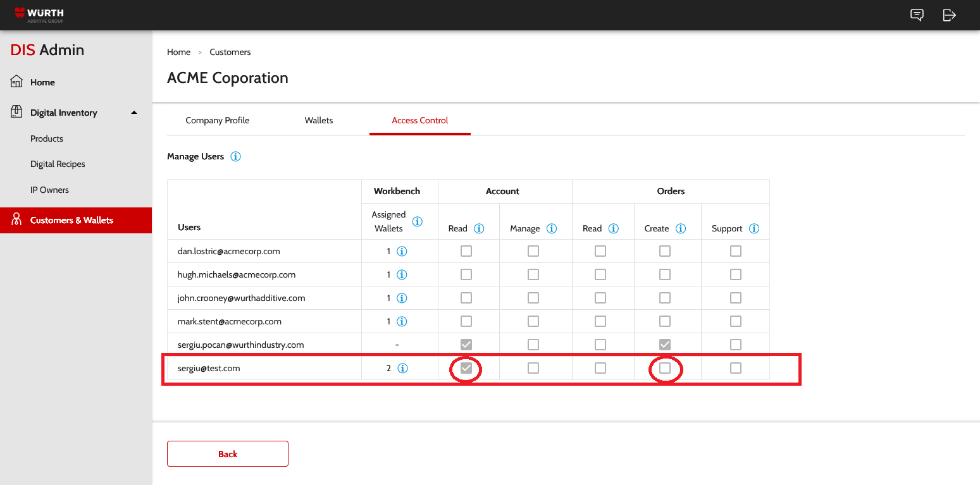Tick Account Manage for mark.stent@acmecorp.com
Screen dimensions: 980x485
[533, 321]
